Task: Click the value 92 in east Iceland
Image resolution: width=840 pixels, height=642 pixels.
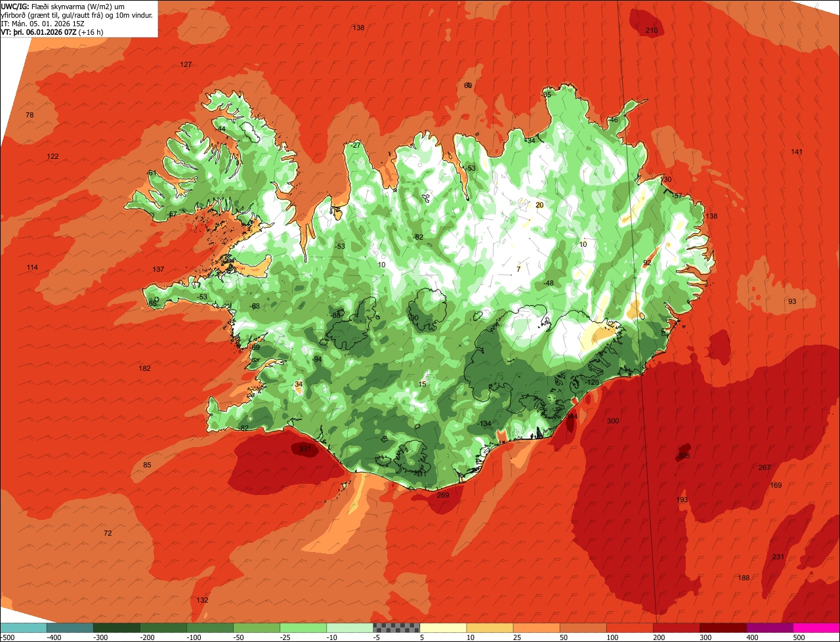Action: [x=647, y=263]
